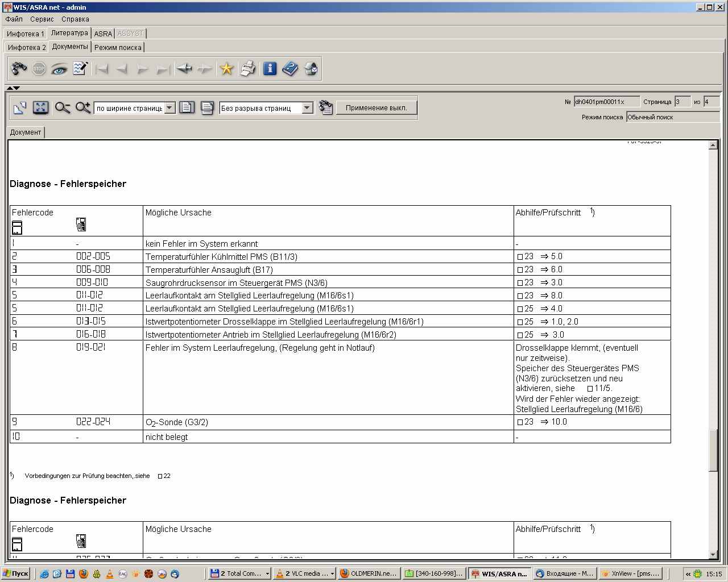Click the binoculars search icon in main toolbar

pos(19,69)
